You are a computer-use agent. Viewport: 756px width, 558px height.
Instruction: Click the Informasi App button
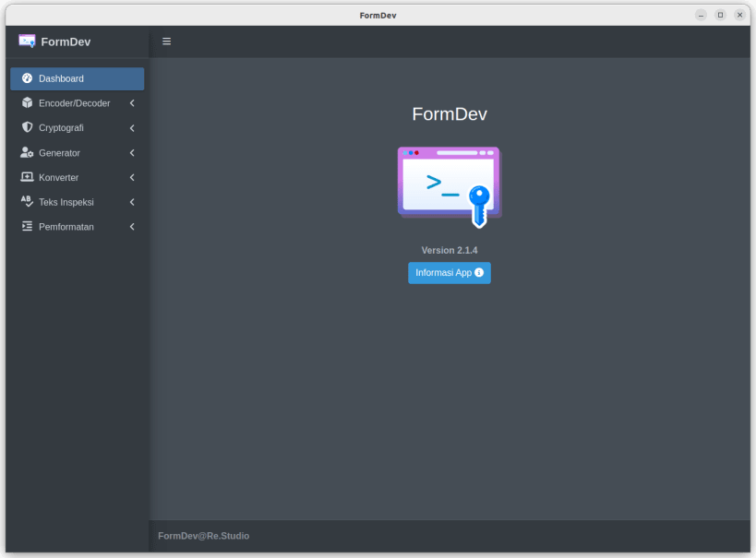[450, 273]
